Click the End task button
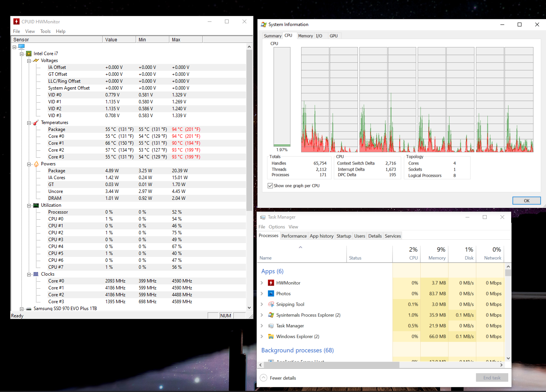This screenshot has height=392, width=546. (x=492, y=377)
